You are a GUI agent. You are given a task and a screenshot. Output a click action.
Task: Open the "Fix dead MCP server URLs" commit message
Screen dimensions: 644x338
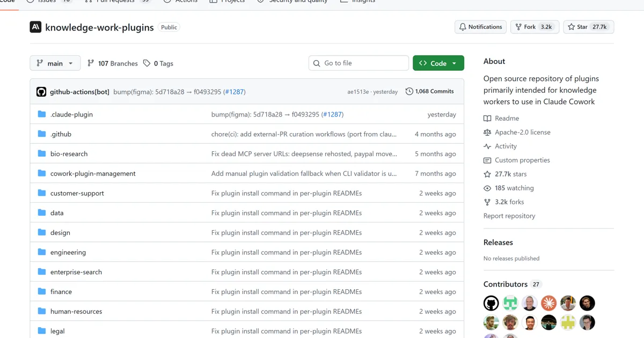pos(304,154)
